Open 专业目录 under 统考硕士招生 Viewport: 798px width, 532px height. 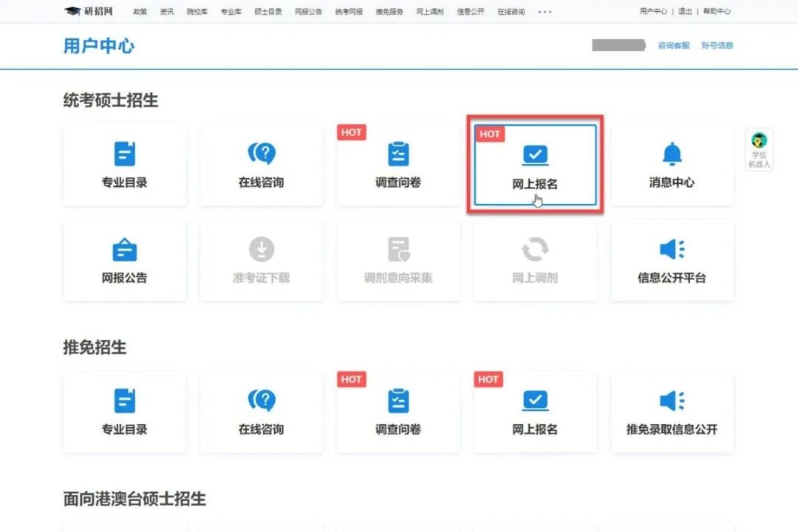click(x=124, y=165)
